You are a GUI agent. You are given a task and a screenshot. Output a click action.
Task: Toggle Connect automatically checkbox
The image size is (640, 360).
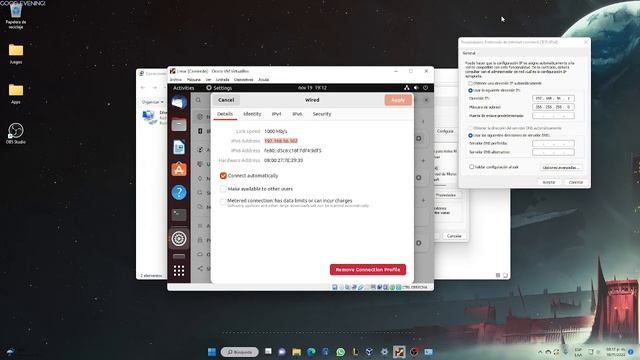223,176
